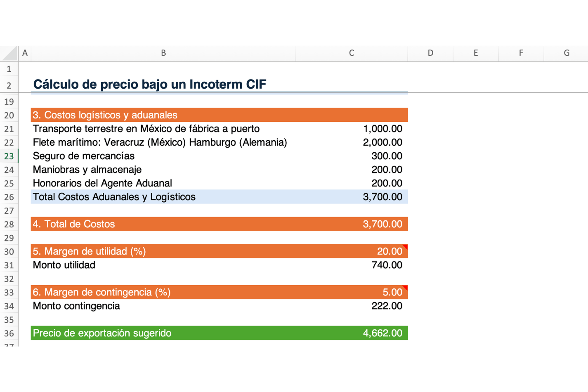The width and height of the screenshot is (588, 392).
Task: Select the 740.00 utility amount cell
Action: coord(352,265)
